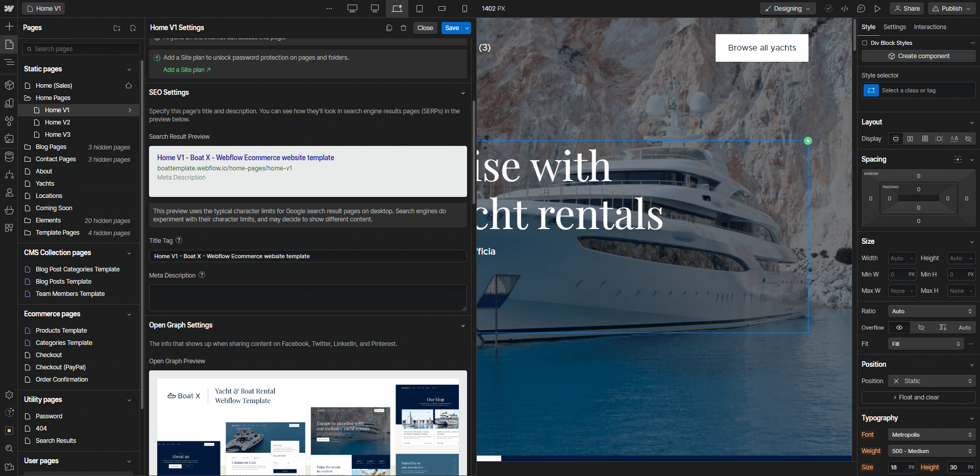Open the Add a Site plan link
This screenshot has width=980, height=476.
[x=184, y=70]
